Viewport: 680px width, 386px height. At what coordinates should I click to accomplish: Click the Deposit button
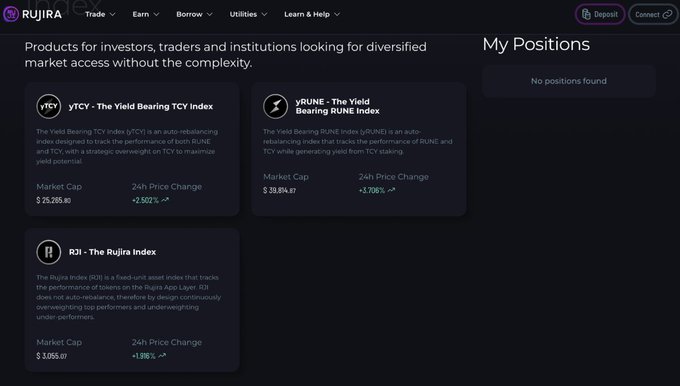click(600, 14)
